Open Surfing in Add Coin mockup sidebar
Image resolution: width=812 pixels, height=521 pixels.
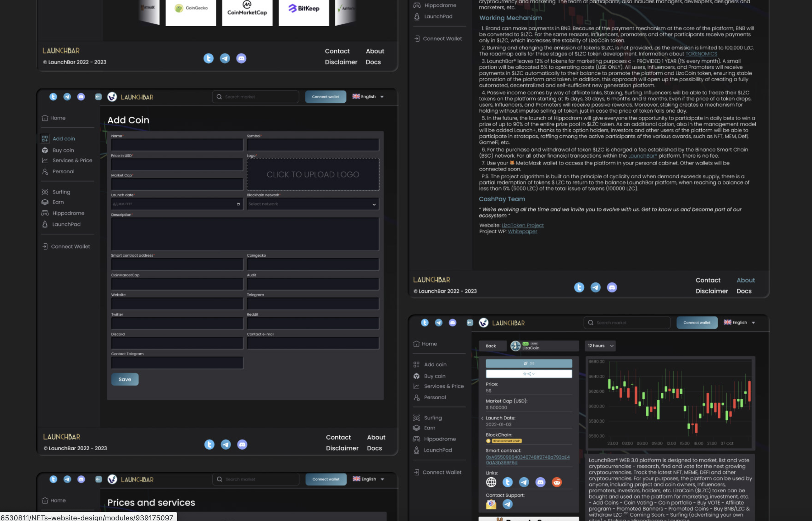click(56, 192)
